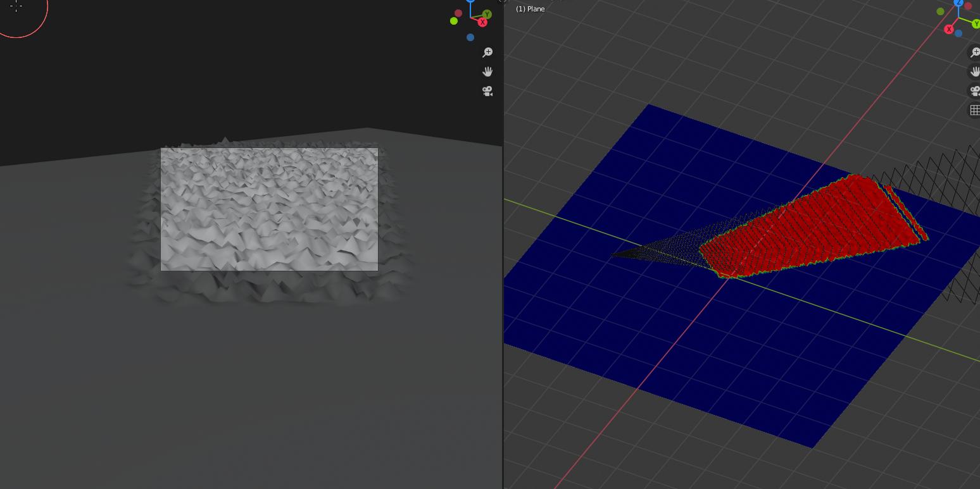Click the zoom magnifier icon in right viewport
The image size is (980, 489).
[x=975, y=53]
